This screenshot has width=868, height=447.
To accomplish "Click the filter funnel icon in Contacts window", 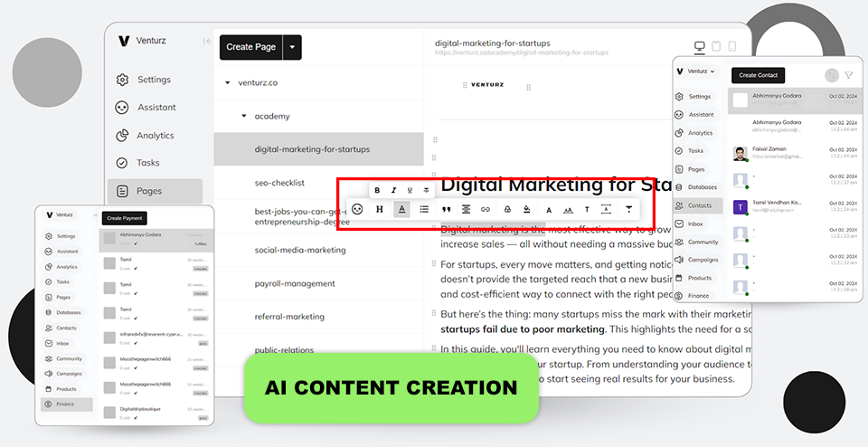I will point(849,75).
